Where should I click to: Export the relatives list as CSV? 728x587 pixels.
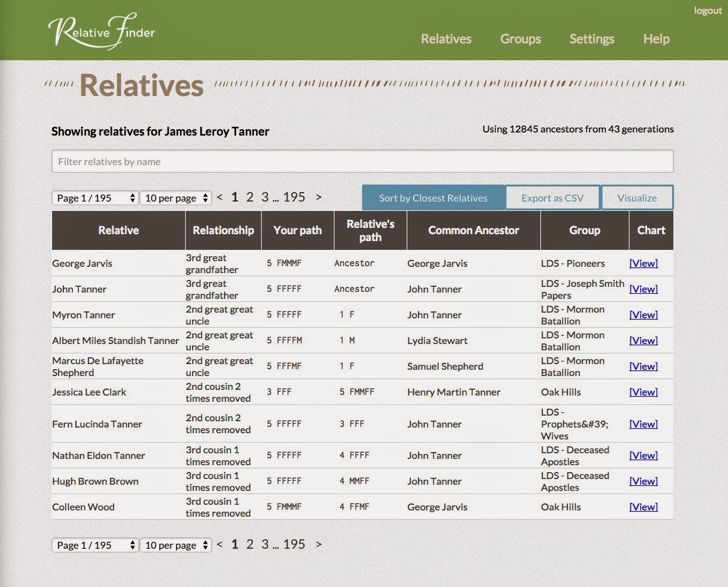[552, 197]
